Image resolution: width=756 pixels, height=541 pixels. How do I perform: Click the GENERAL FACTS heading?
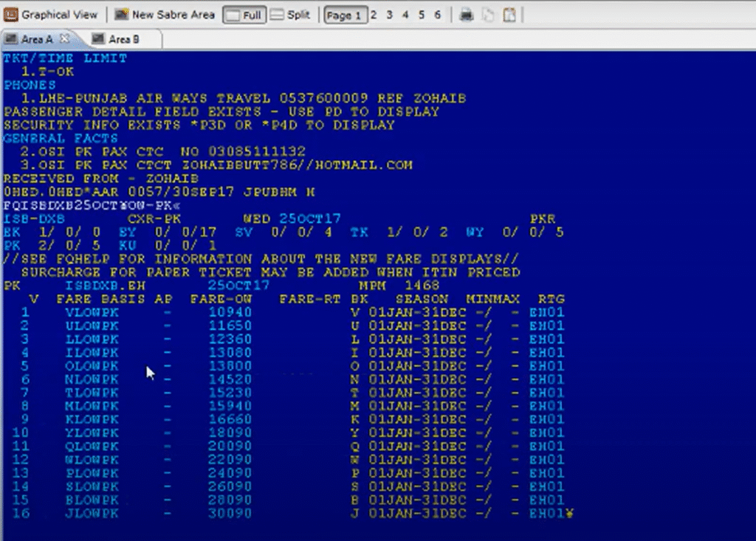[61, 139]
